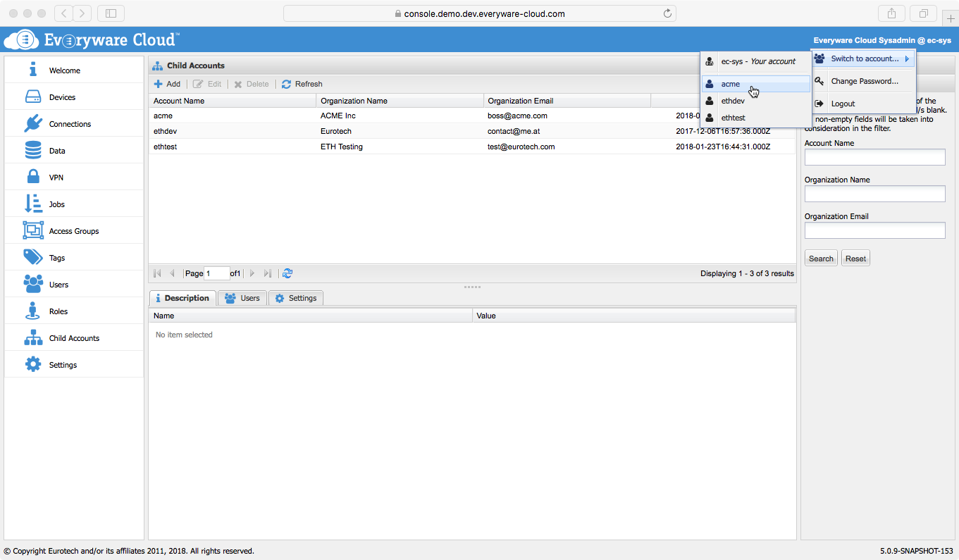
Task: Click Safari forward navigation button
Action: (x=82, y=13)
